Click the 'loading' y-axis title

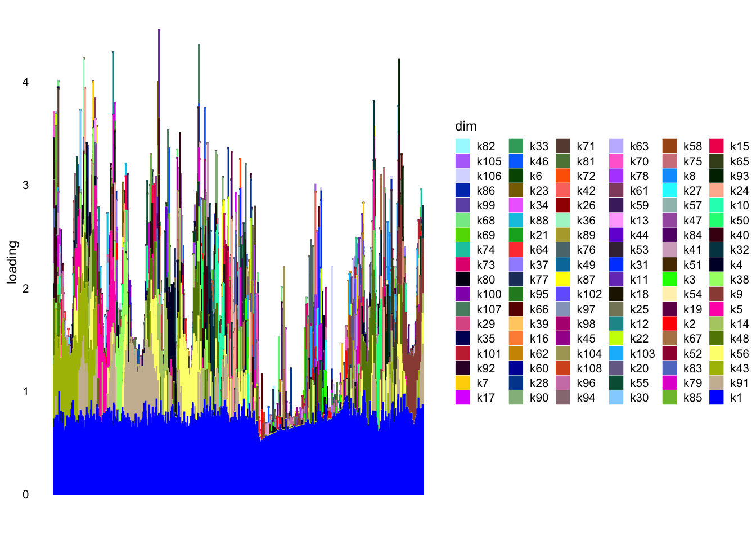(x=12, y=262)
